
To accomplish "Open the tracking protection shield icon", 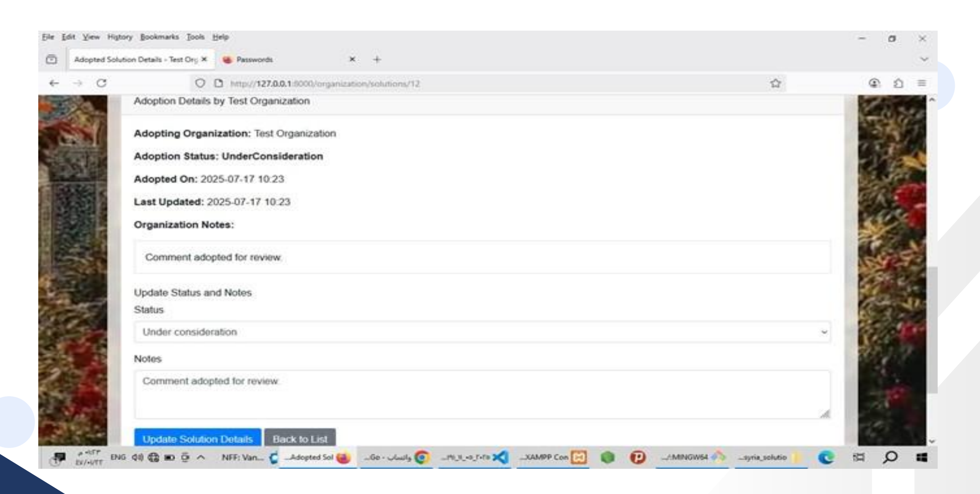I will (200, 83).
